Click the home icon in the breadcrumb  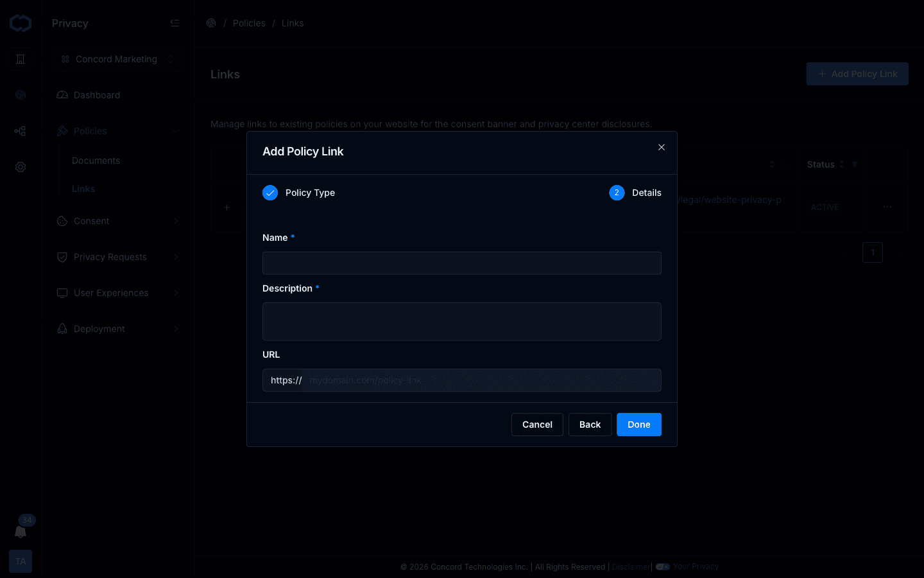pyautogui.click(x=211, y=22)
